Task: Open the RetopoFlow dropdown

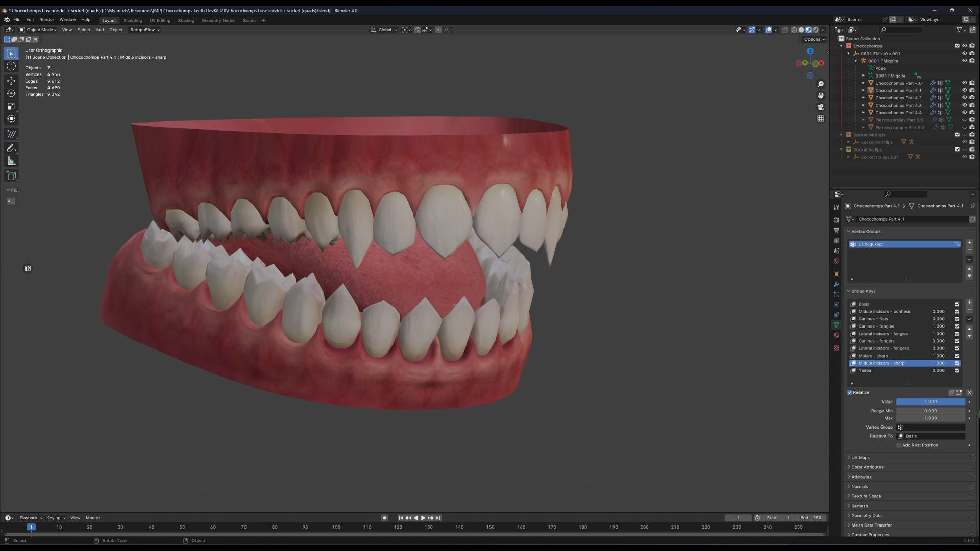Action: pos(144,30)
